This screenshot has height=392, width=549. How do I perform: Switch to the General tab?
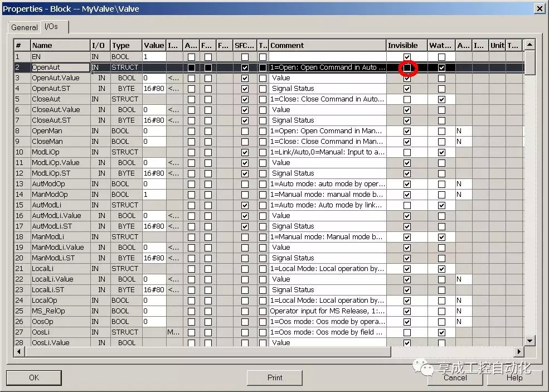(x=25, y=27)
